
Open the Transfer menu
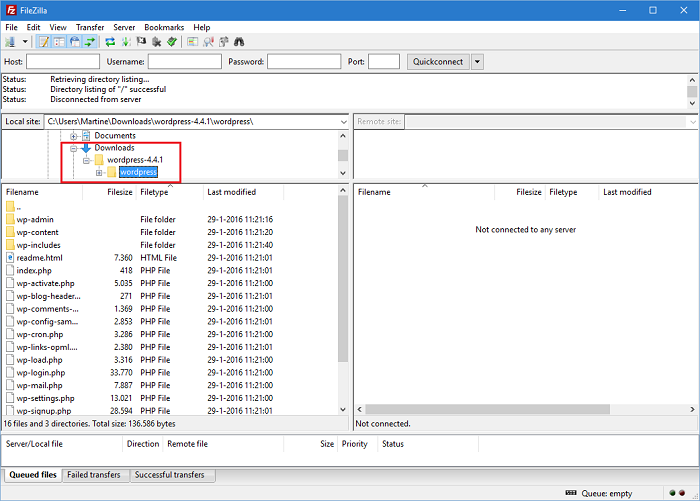(90, 27)
